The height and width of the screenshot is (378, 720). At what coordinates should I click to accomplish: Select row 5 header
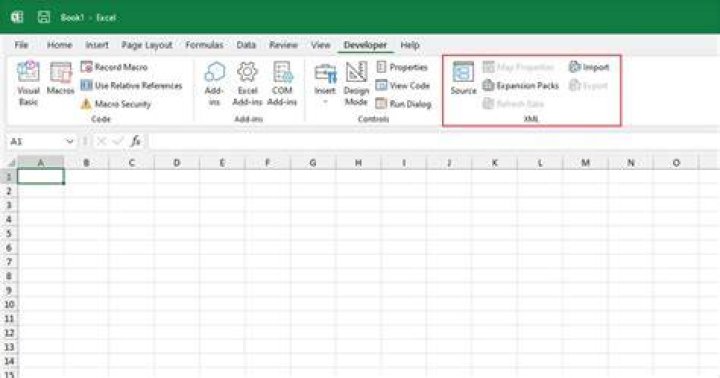pos(9,233)
